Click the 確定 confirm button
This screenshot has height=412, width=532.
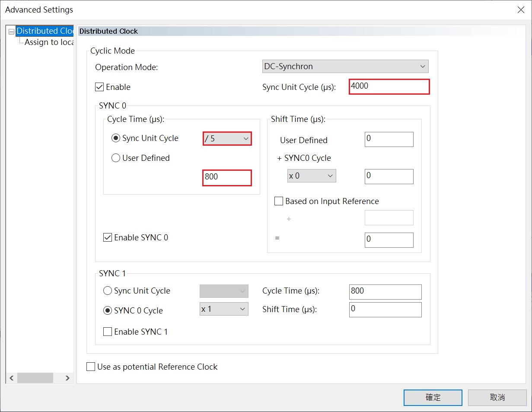coord(433,397)
